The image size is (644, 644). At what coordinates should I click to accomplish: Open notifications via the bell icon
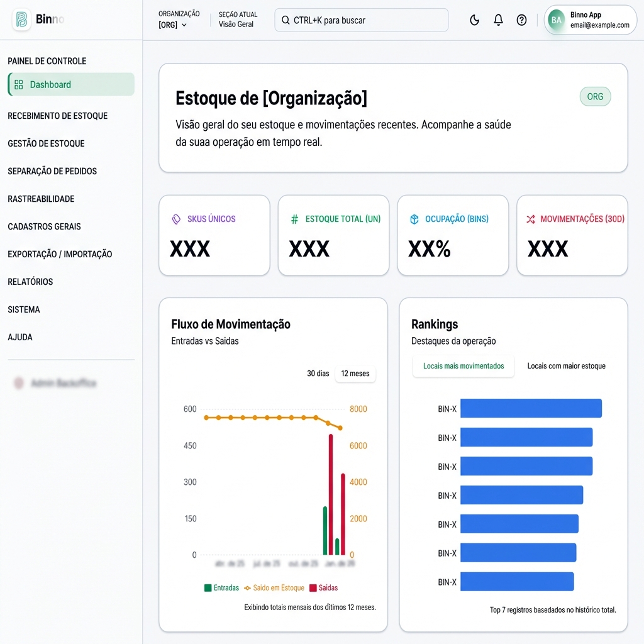point(498,19)
